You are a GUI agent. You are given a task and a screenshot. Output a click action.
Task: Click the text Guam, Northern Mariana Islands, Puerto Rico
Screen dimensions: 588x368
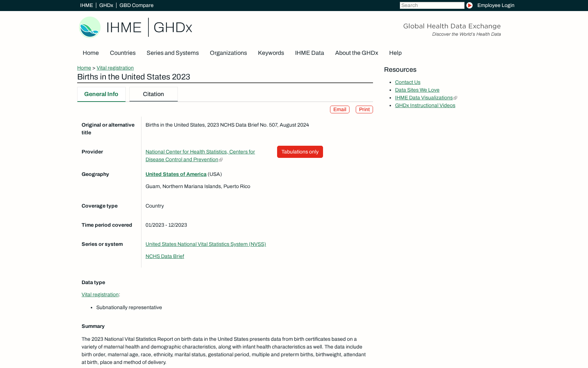pyautogui.click(x=198, y=187)
